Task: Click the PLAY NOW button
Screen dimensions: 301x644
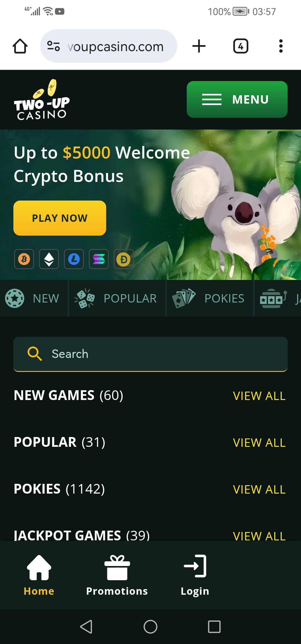Action: tap(60, 218)
